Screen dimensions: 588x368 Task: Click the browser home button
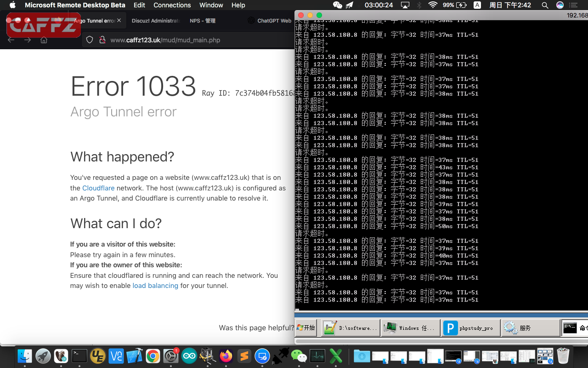44,40
